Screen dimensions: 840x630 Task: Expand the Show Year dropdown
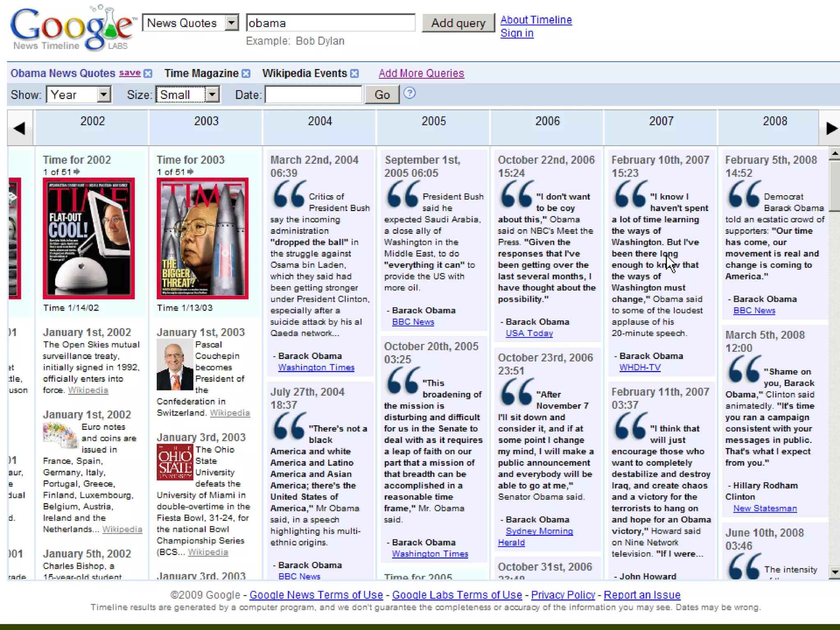[x=104, y=95]
